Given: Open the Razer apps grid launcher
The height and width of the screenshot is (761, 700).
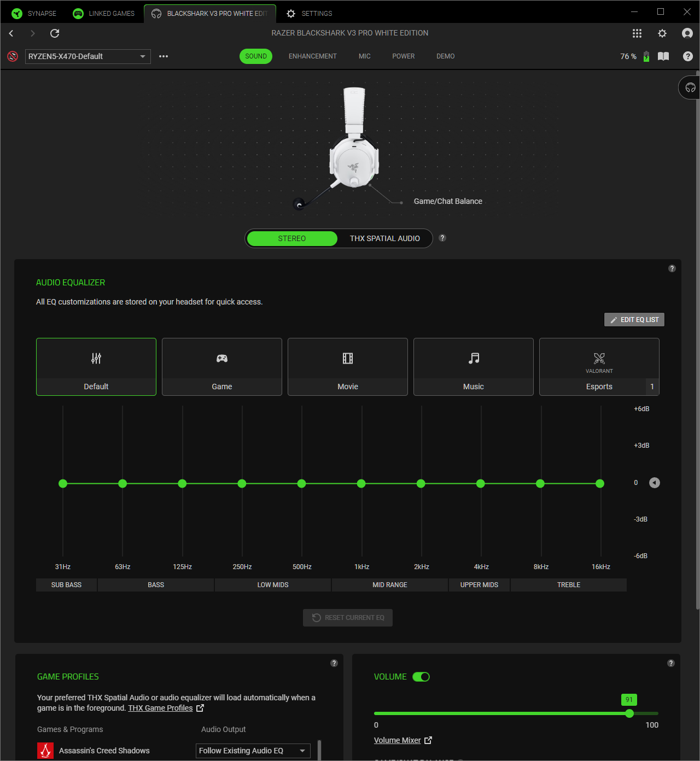Looking at the screenshot, I should [637, 33].
